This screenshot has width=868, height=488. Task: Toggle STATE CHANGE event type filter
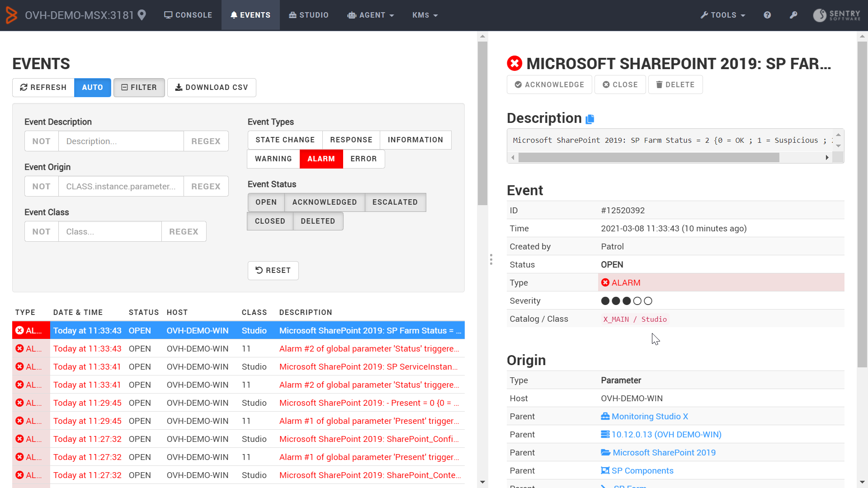[x=285, y=140]
